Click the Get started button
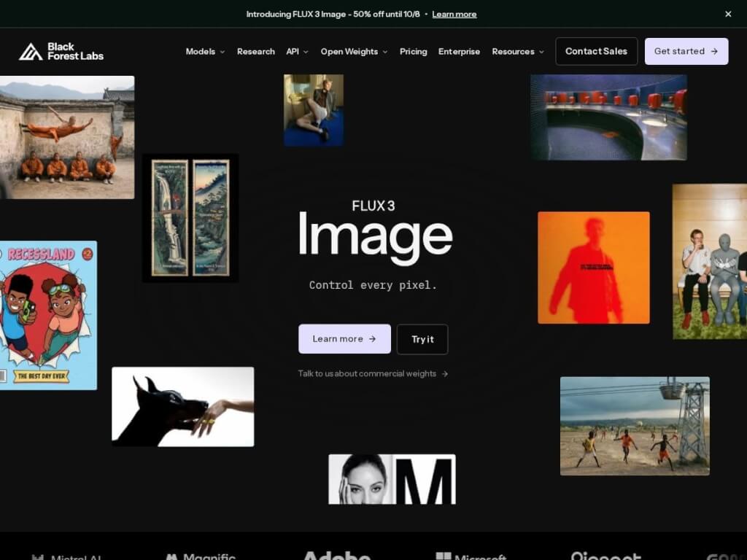747x560 pixels. point(686,52)
